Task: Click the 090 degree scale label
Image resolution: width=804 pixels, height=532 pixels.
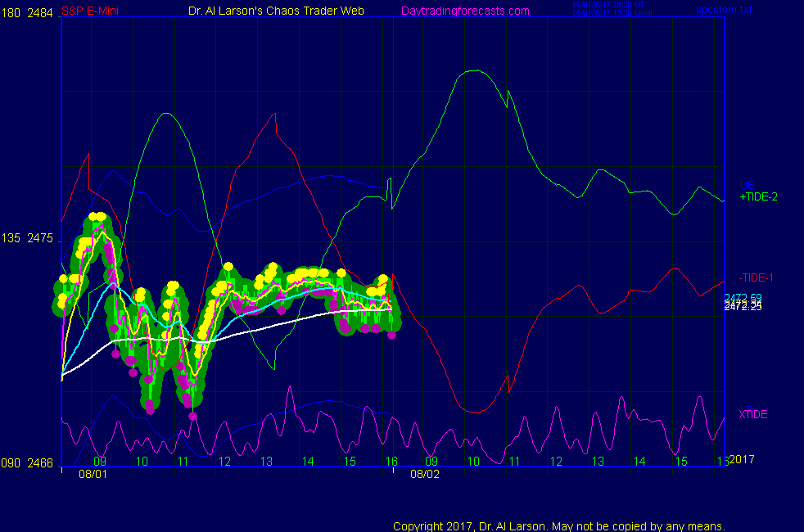Action: (11, 463)
